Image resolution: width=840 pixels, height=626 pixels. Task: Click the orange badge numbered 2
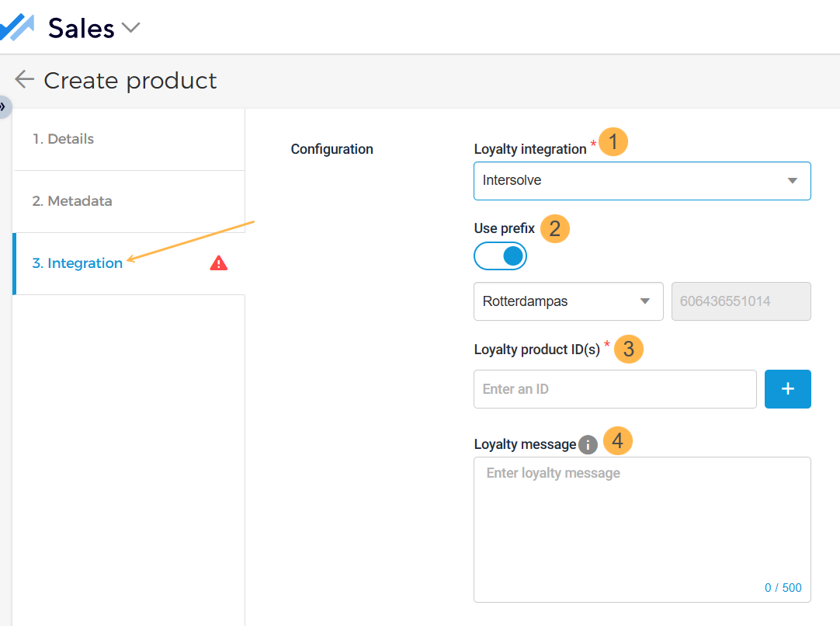tap(555, 229)
